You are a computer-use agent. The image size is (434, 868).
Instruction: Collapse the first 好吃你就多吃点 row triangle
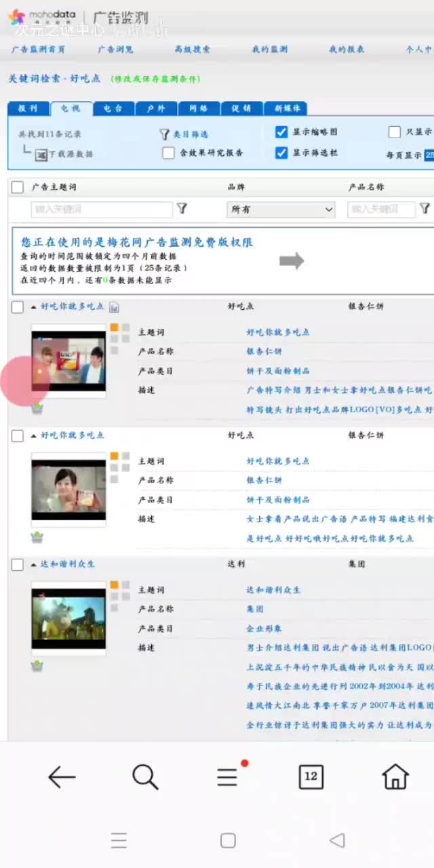coord(34,307)
